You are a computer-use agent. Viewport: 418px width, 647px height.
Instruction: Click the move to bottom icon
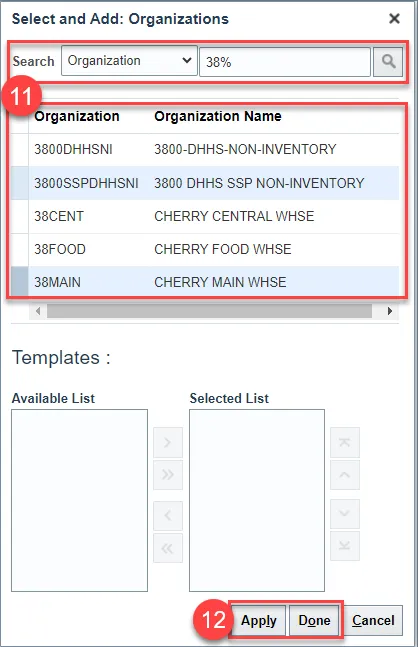tap(345, 546)
